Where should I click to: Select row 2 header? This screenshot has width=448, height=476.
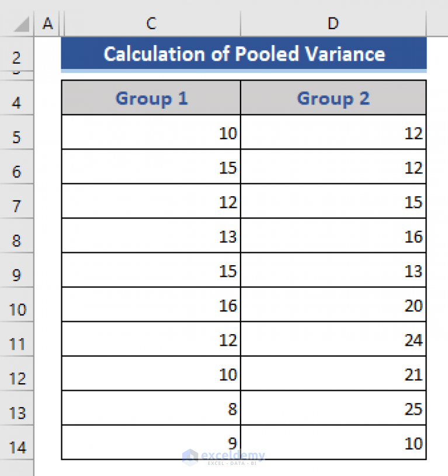click(16, 58)
